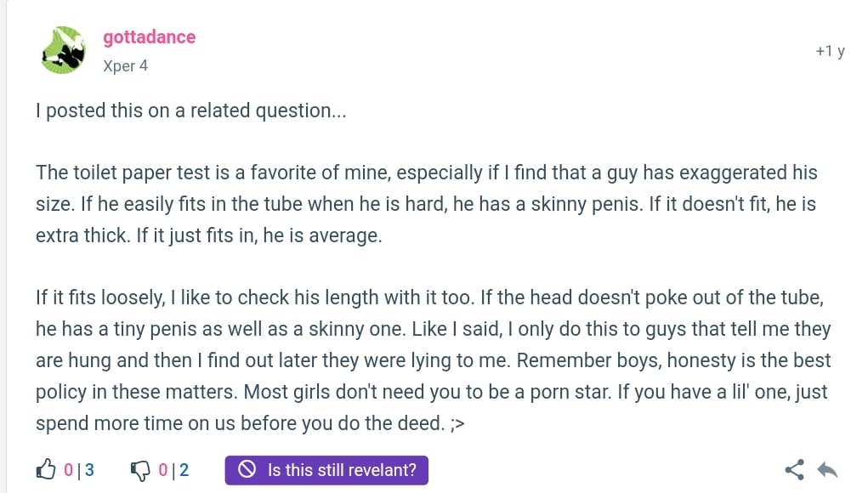Select the pink 0 beside thumbs down
This screenshot has height=493, width=868.
pyautogui.click(x=162, y=470)
